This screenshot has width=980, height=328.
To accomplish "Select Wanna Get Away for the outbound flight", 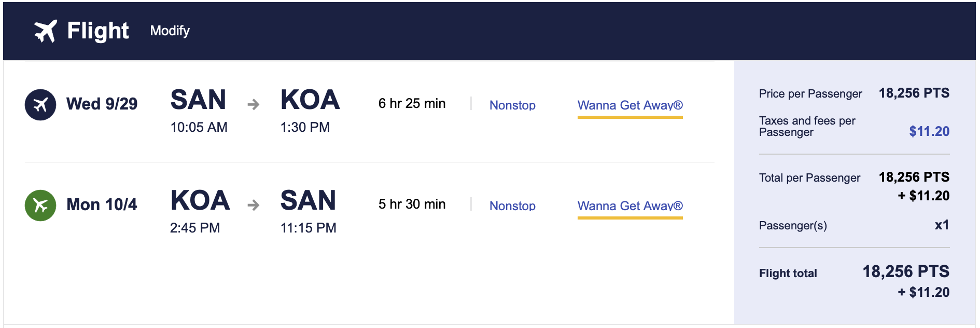I will (x=630, y=105).
